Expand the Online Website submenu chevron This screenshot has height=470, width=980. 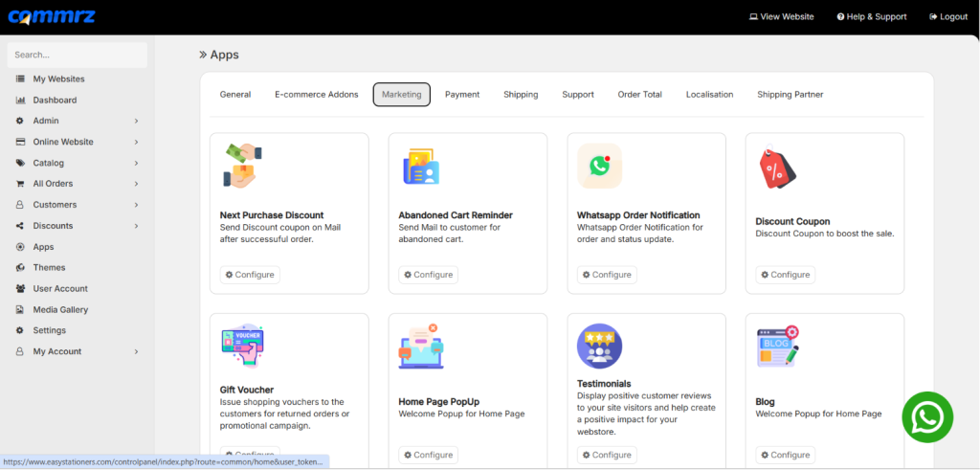pyautogui.click(x=136, y=142)
